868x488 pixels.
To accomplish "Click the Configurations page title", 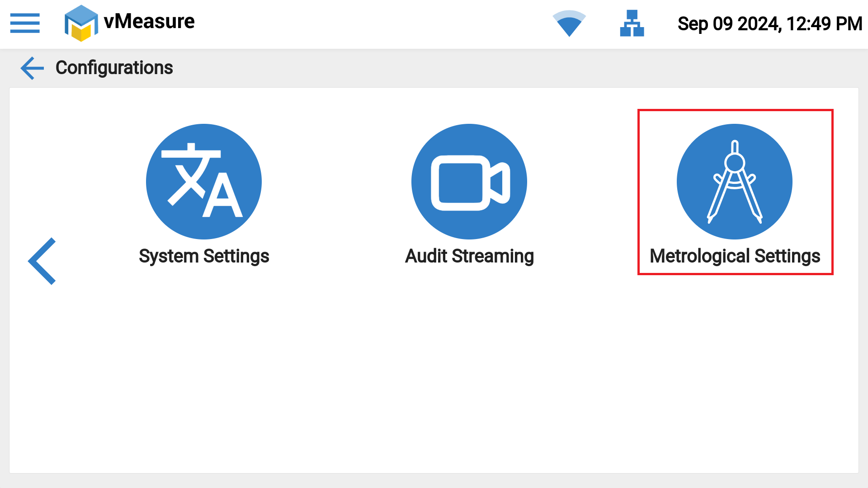I will click(x=114, y=68).
